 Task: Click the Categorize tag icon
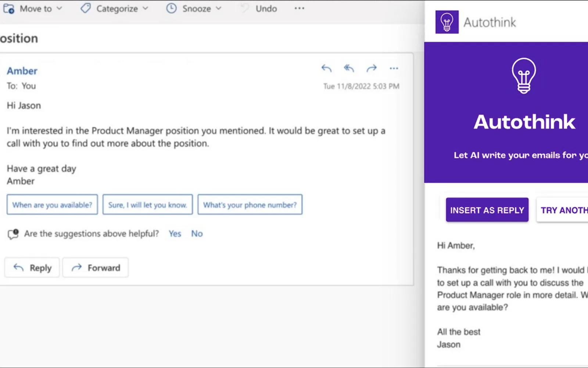(x=86, y=8)
